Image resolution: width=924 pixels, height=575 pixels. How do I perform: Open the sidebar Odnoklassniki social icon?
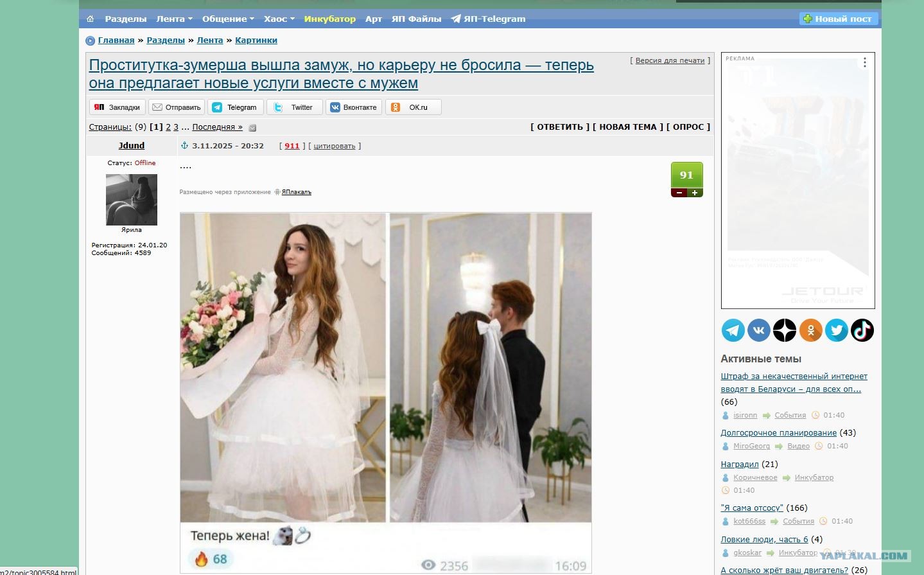click(811, 330)
